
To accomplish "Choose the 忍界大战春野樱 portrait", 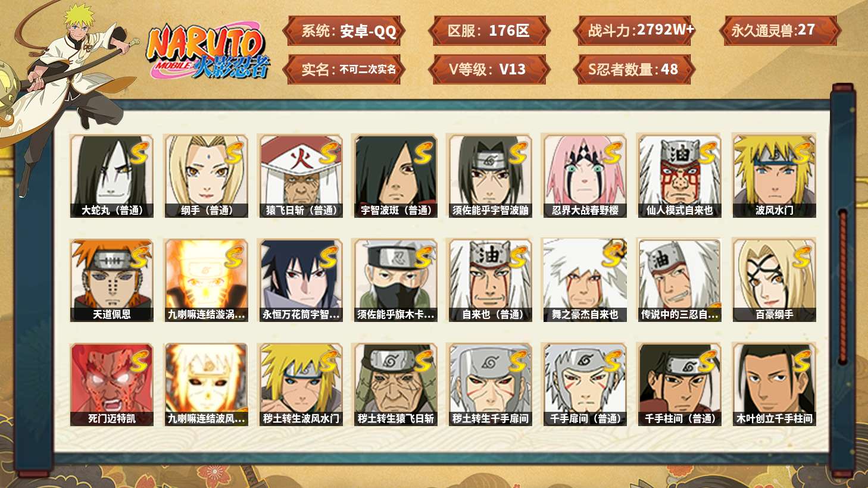I will [585, 176].
